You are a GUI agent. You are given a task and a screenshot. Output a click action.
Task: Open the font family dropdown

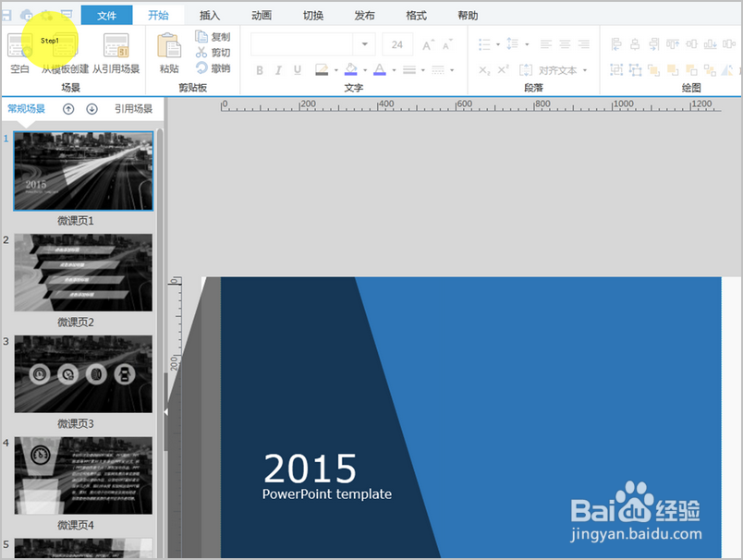tap(364, 44)
